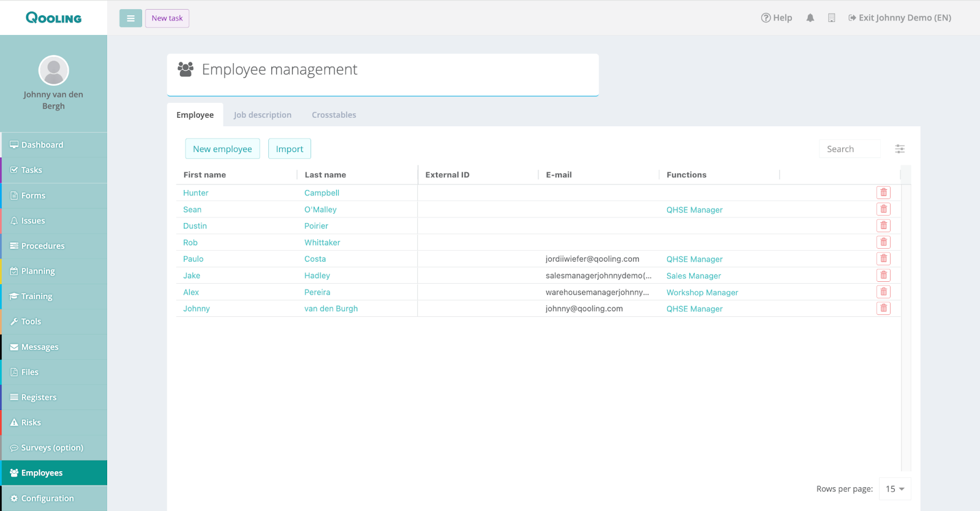This screenshot has height=511, width=980.
Task: Select Employees in sidebar
Action: (54, 472)
